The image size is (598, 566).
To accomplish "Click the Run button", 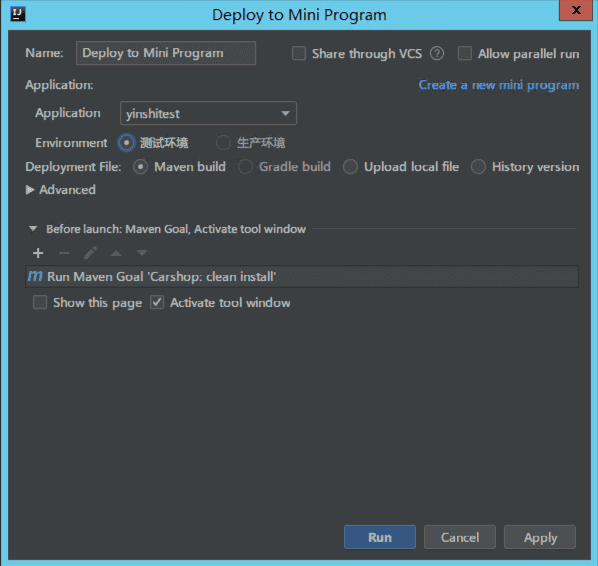I will point(380,537).
